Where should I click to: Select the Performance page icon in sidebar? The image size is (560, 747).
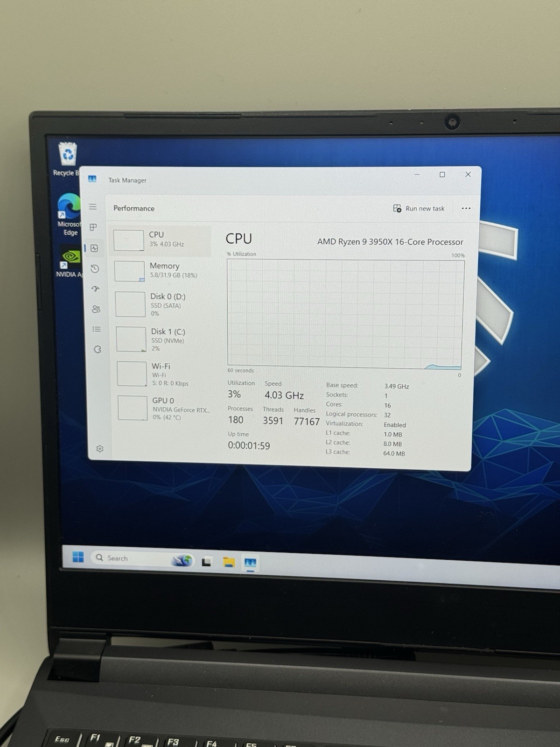[95, 248]
